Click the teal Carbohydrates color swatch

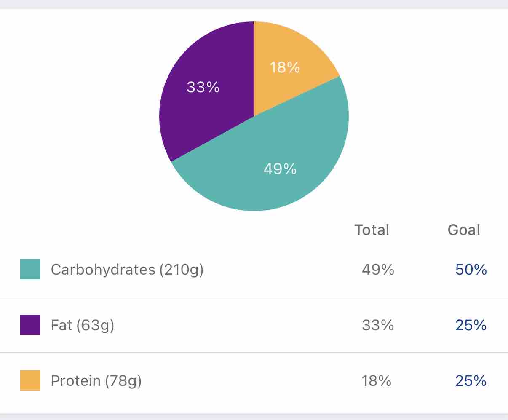(x=30, y=269)
